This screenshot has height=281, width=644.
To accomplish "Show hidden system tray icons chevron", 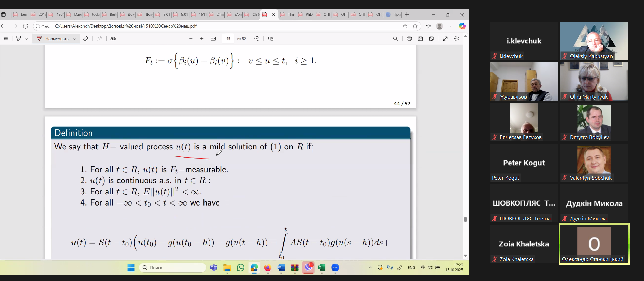I will [370, 267].
